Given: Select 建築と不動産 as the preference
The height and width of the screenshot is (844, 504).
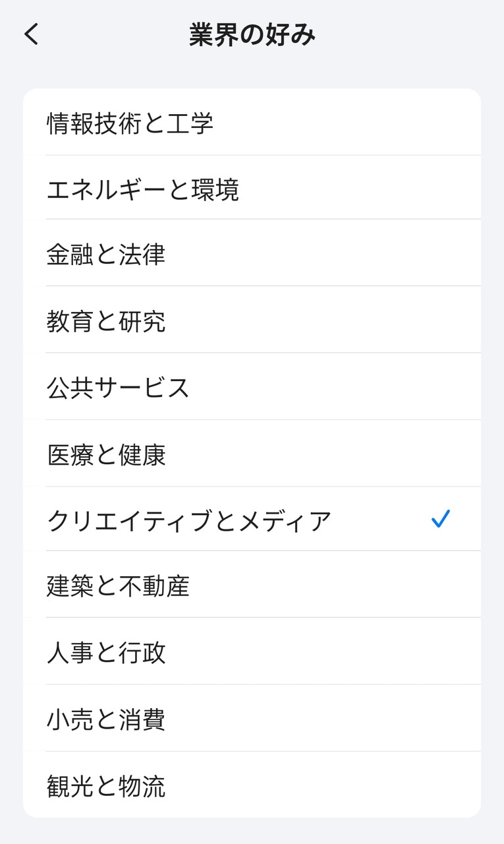Looking at the screenshot, I should coord(119,586).
